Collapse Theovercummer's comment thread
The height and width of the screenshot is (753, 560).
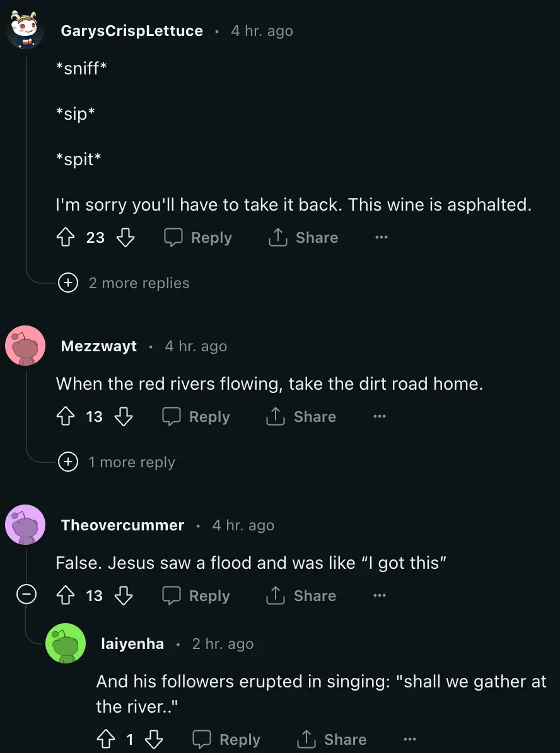click(x=26, y=593)
